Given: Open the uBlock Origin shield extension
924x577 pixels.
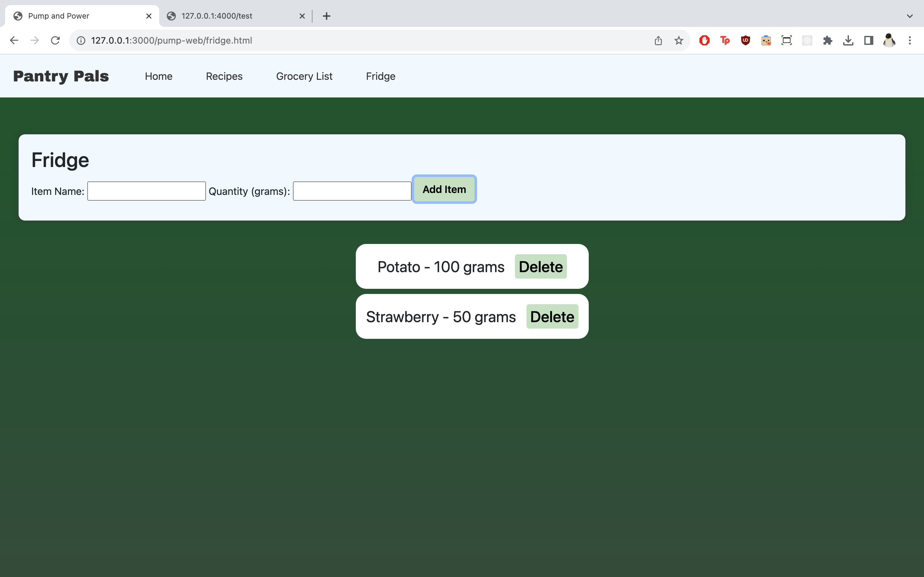Looking at the screenshot, I should click(745, 40).
